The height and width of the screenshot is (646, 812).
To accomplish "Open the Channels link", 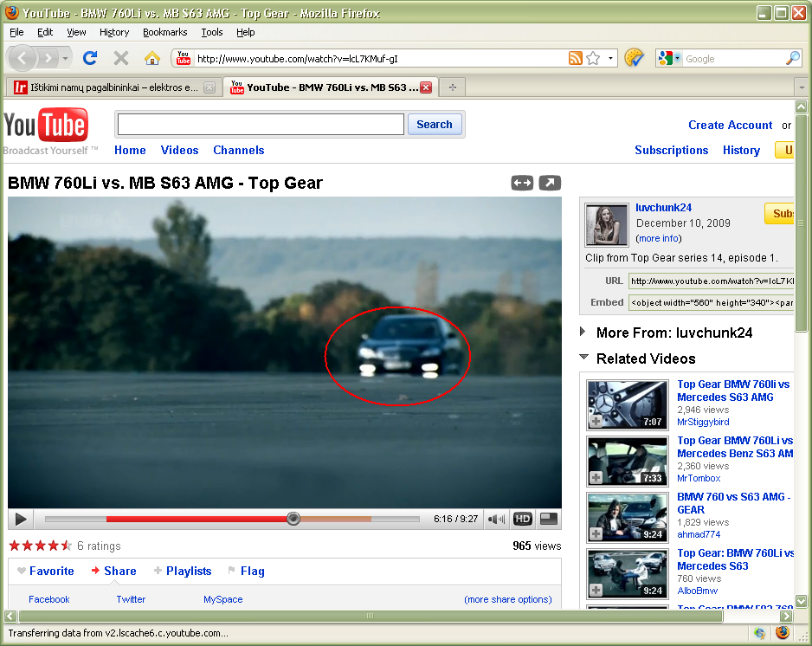I will pos(239,150).
